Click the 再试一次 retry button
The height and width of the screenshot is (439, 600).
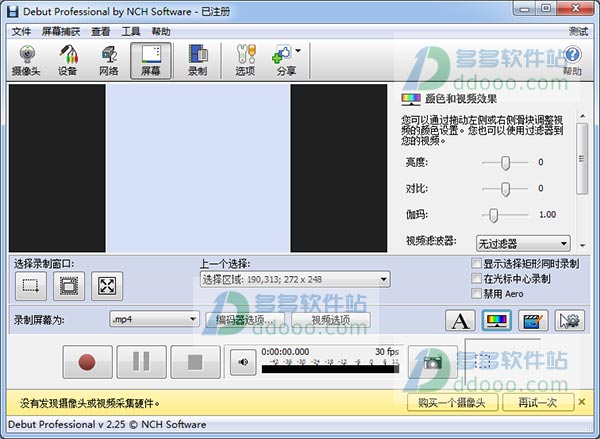click(x=538, y=402)
